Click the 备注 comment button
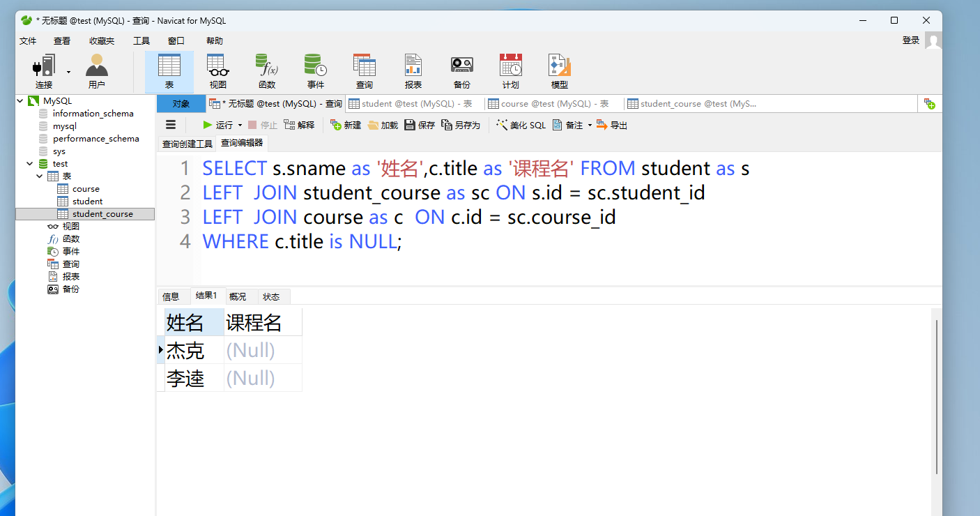This screenshot has height=516, width=980. pos(567,126)
